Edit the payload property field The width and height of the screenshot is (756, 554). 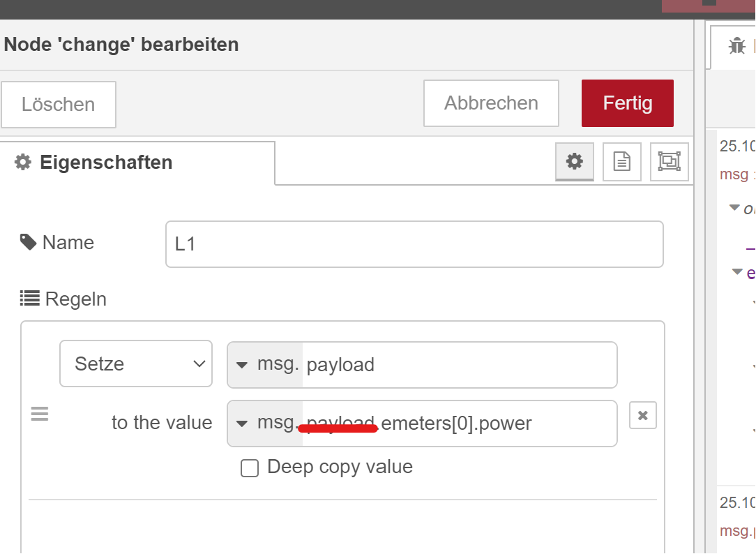460,364
